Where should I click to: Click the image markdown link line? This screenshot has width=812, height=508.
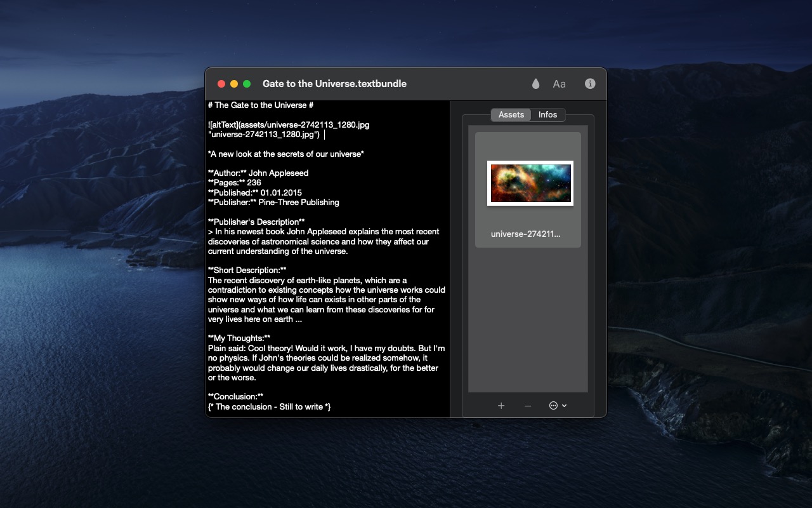click(289, 130)
